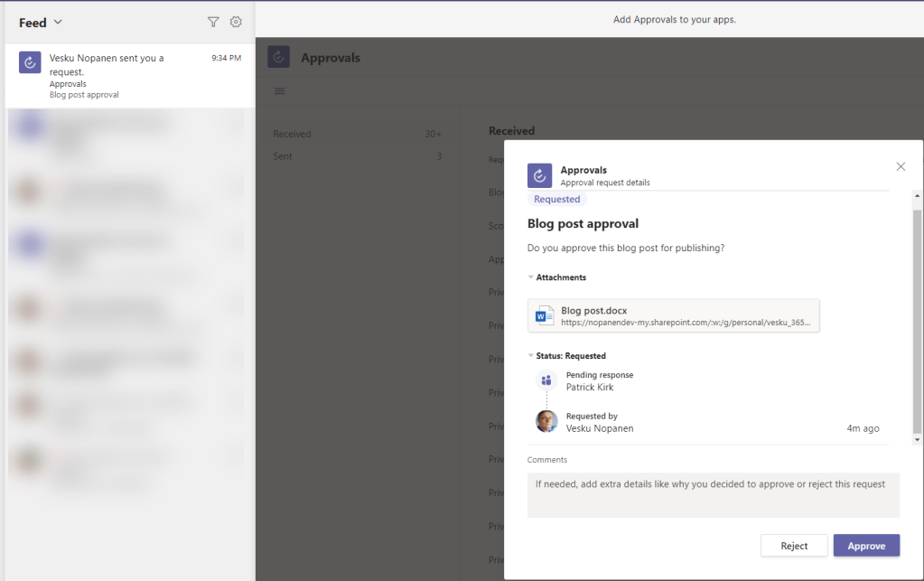Click the filter icon in Feed header

(213, 23)
